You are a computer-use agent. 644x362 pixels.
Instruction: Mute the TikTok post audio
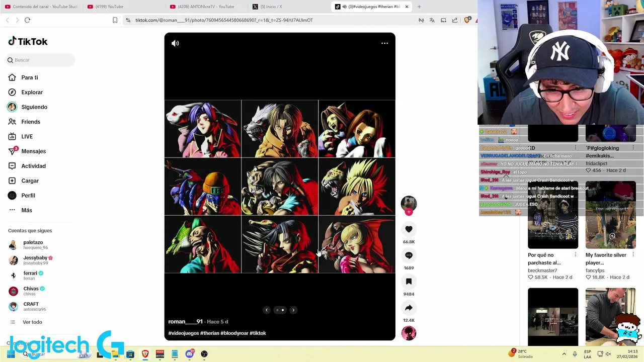[175, 43]
